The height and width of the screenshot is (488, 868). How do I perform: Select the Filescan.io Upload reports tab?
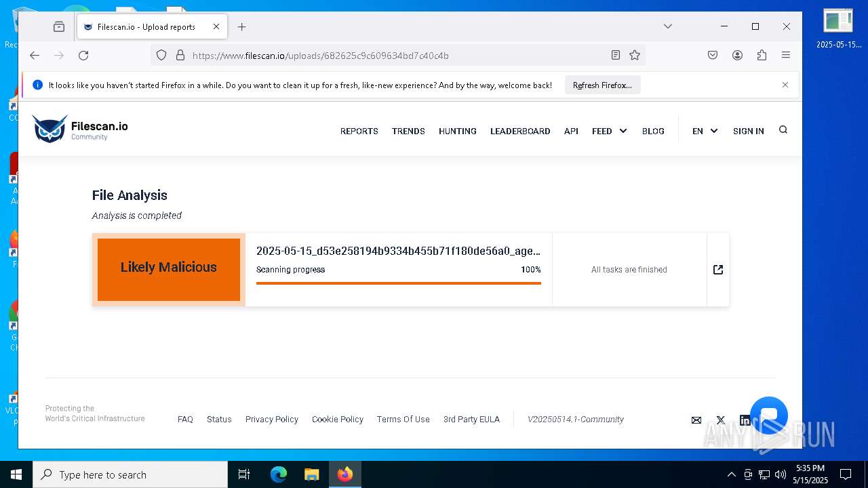click(x=152, y=27)
